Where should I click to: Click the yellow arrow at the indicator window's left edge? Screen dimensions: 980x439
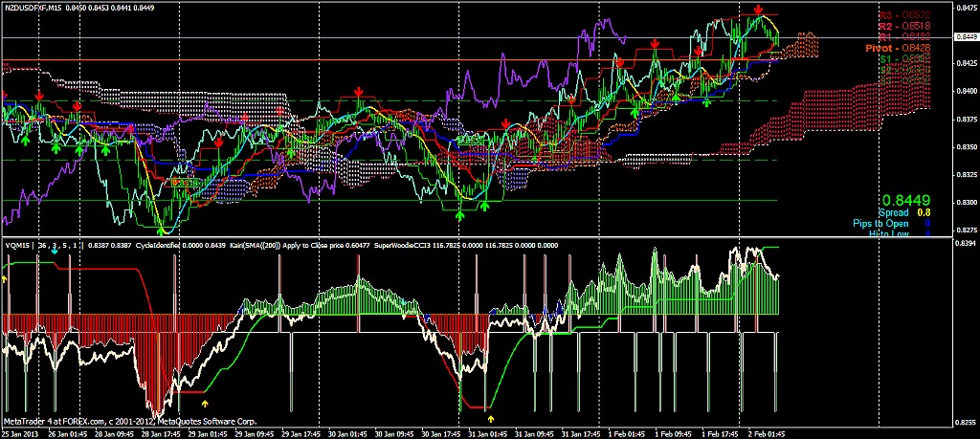click(x=4, y=277)
